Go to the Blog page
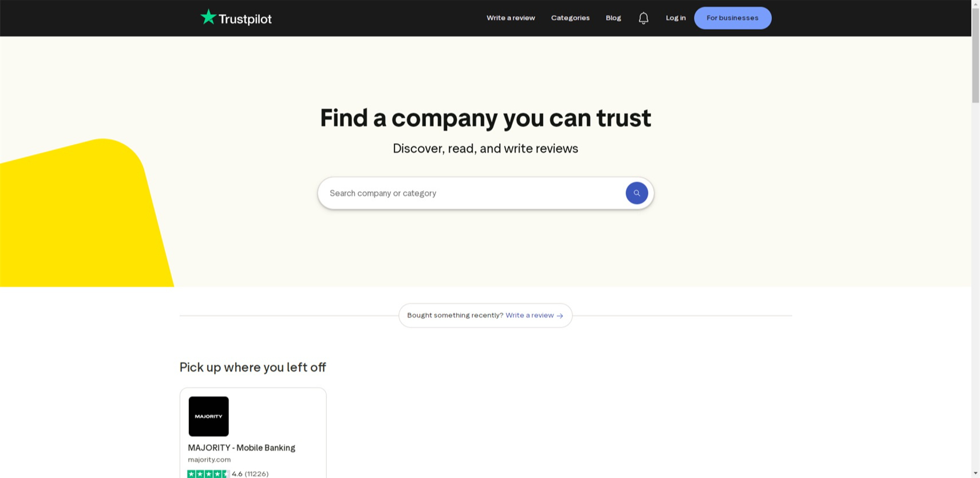Viewport: 980px width, 478px height. pyautogui.click(x=613, y=18)
